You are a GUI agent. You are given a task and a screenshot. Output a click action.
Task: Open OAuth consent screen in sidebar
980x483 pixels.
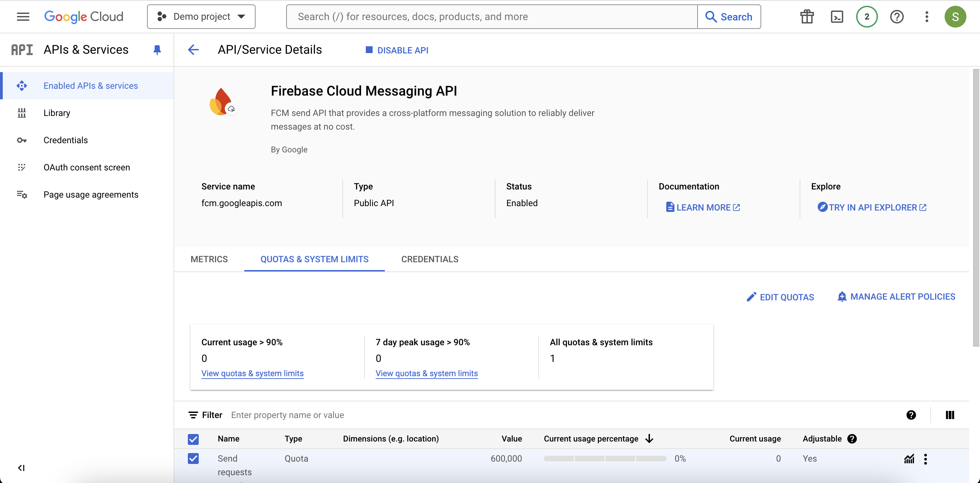87,167
